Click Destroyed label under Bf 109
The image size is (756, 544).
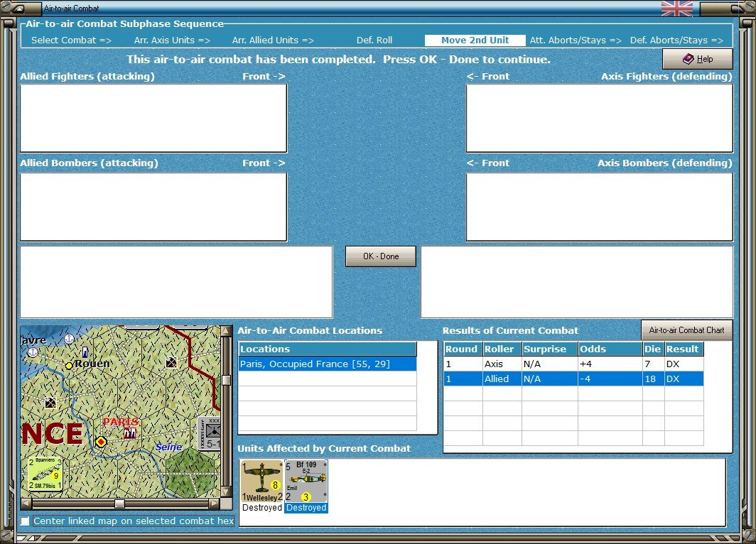coord(306,507)
